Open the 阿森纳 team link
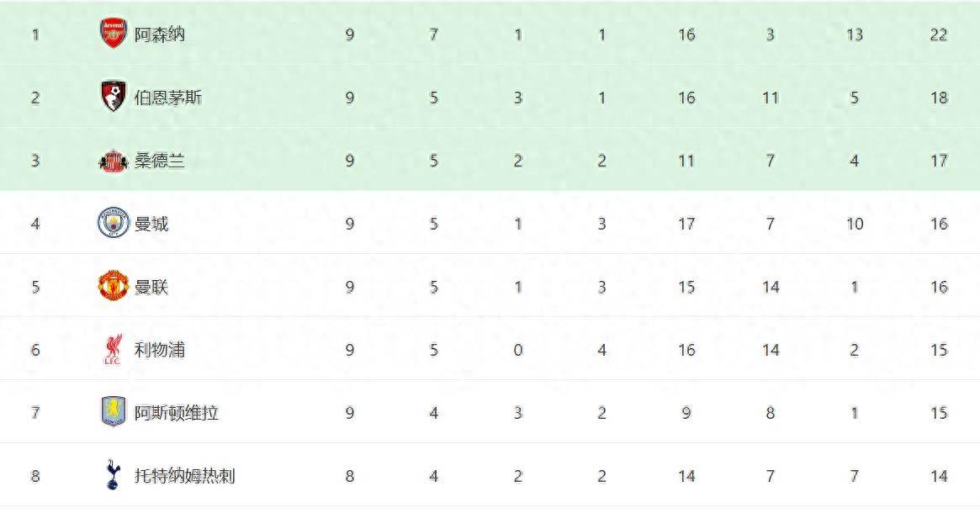Image resolution: width=980 pixels, height=513 pixels. [160, 34]
